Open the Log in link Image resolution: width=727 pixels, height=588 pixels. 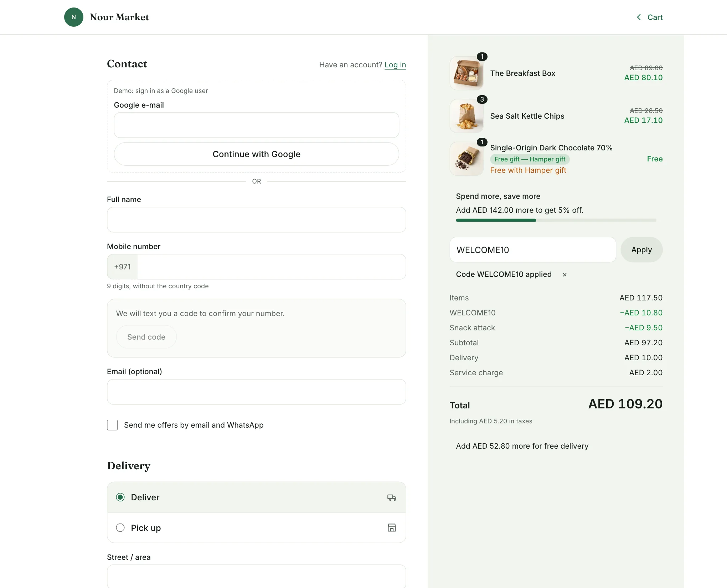pyautogui.click(x=395, y=65)
